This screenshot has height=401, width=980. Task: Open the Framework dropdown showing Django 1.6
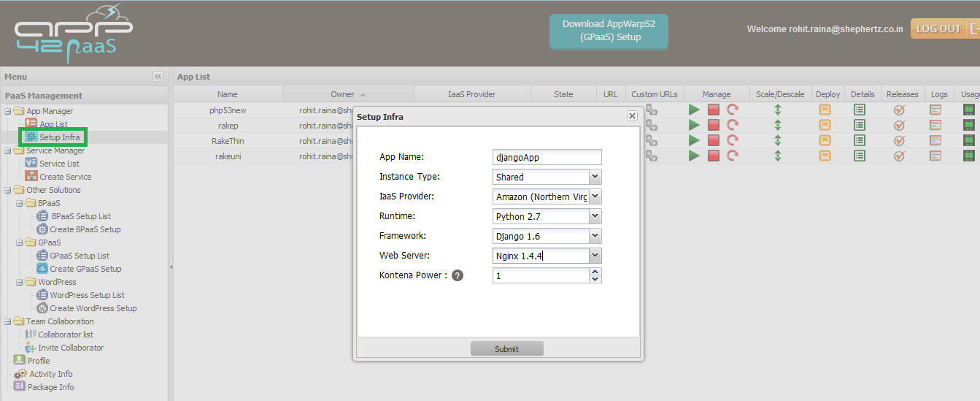click(x=595, y=236)
